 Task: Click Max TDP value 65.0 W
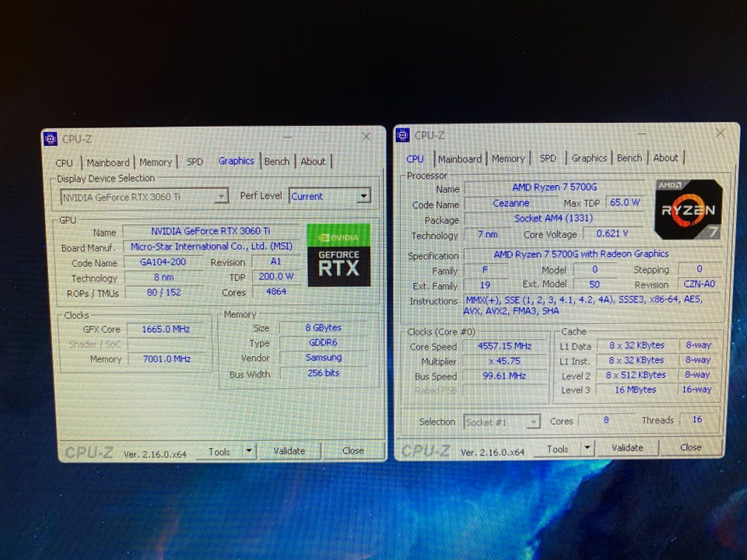(625, 202)
